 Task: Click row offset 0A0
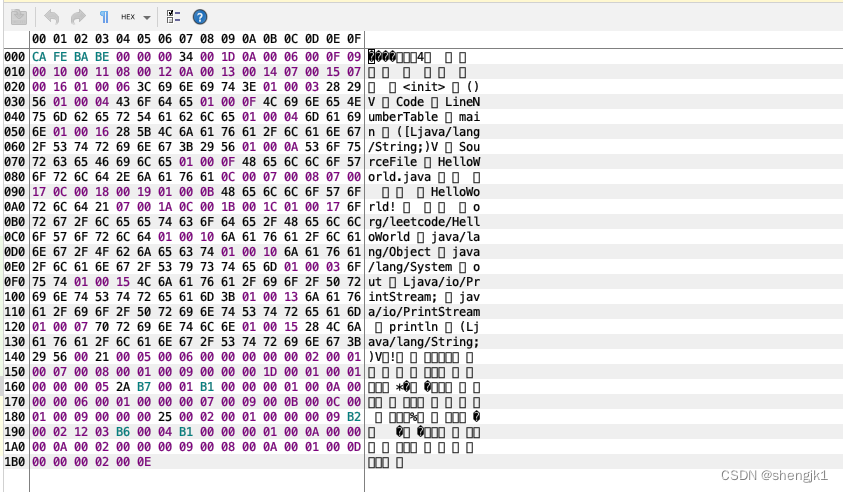pyautogui.click(x=15, y=207)
